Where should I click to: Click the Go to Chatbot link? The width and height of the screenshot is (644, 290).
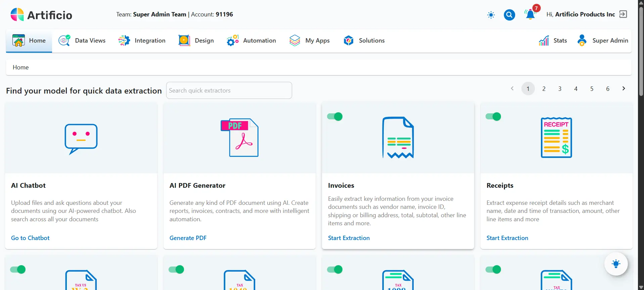click(30, 238)
